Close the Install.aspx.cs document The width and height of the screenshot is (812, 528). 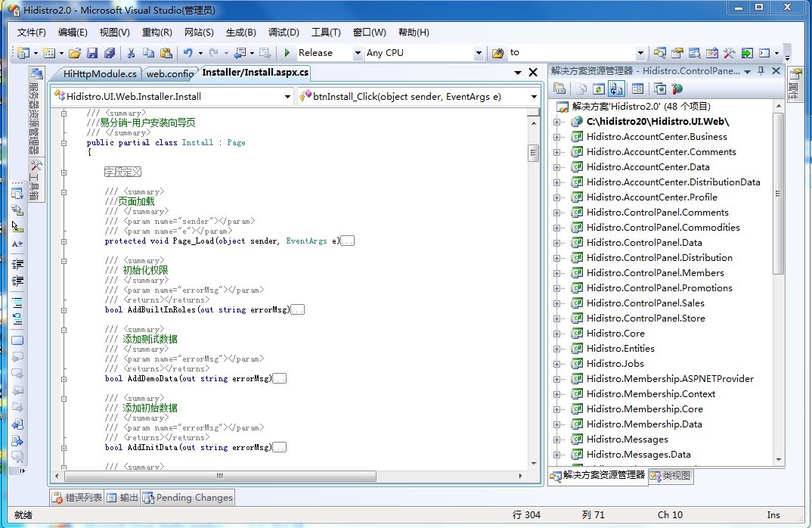click(x=533, y=73)
